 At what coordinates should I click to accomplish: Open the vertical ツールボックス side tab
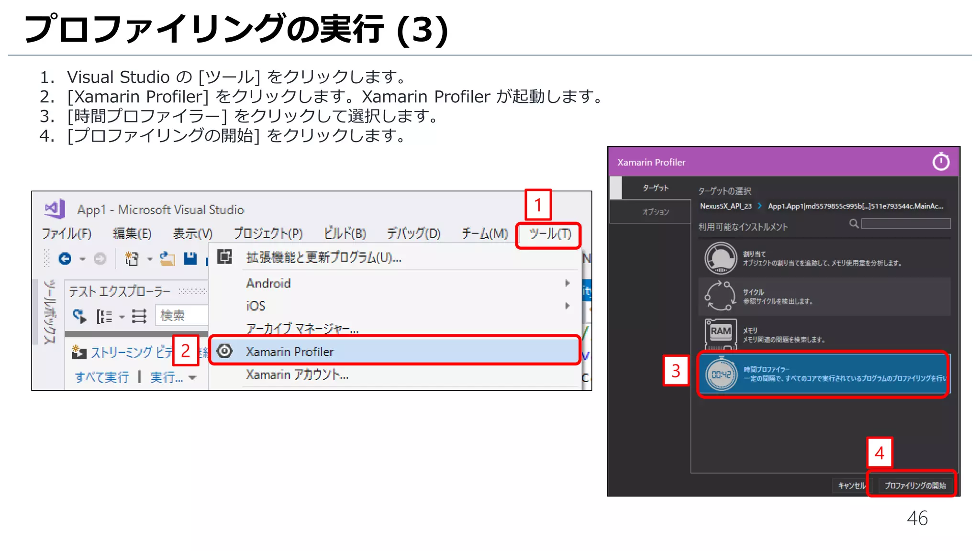(x=49, y=312)
